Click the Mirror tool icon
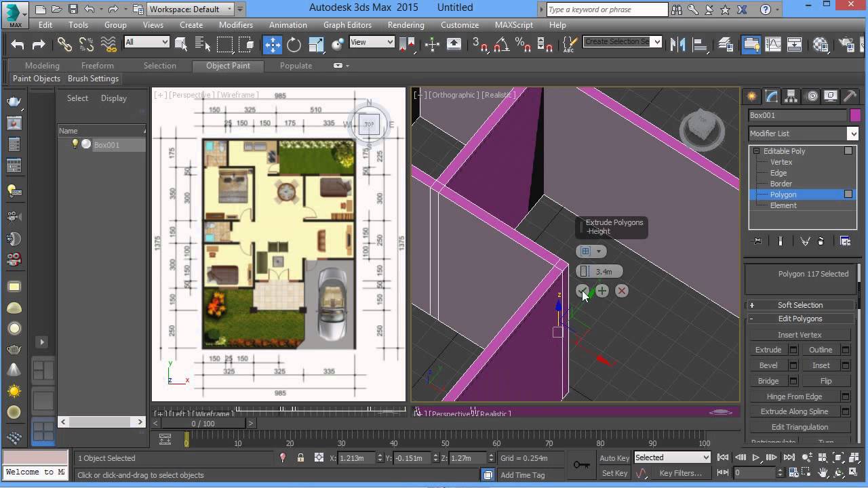This screenshot has width=868, height=488. point(677,45)
